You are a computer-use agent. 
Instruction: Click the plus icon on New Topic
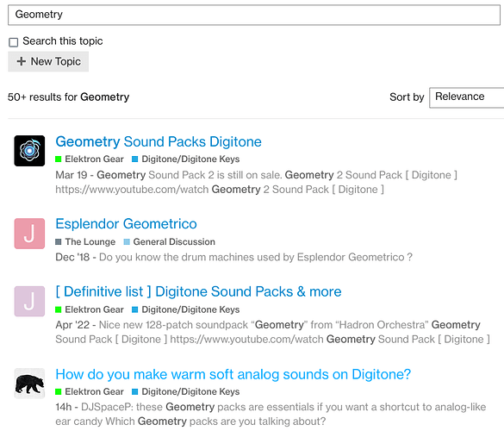22,61
